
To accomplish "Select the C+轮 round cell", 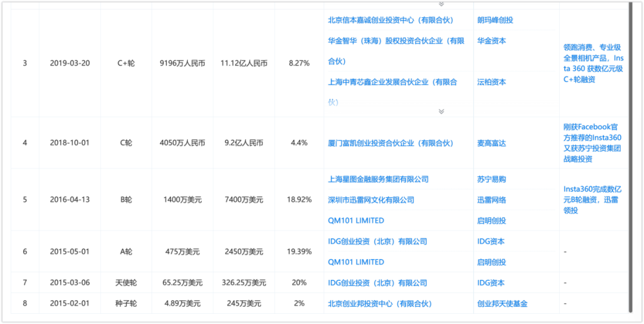I will click(126, 63).
